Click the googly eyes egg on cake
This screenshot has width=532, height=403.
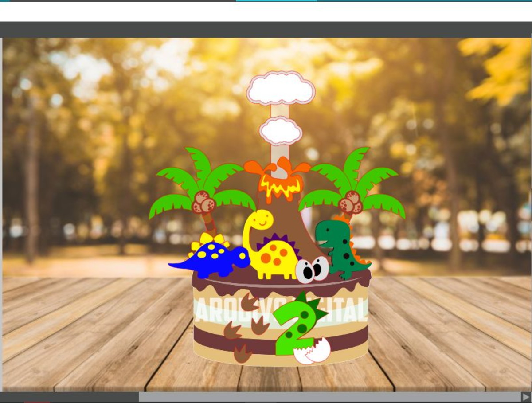tap(312, 269)
